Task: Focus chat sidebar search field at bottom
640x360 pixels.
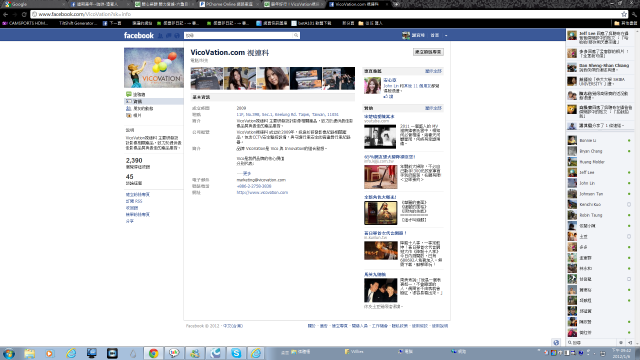Action: pos(592,342)
